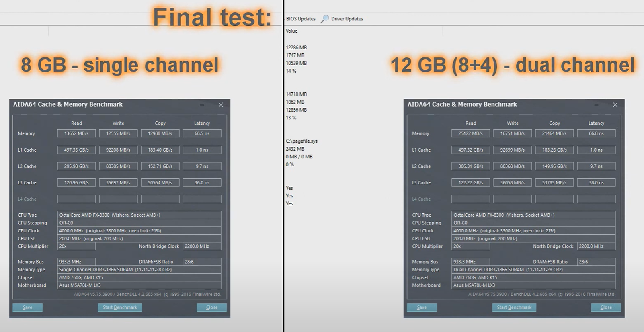Select the 183.40 GB/s L1 copy value
Screen dimensions: 644x332
160,150
